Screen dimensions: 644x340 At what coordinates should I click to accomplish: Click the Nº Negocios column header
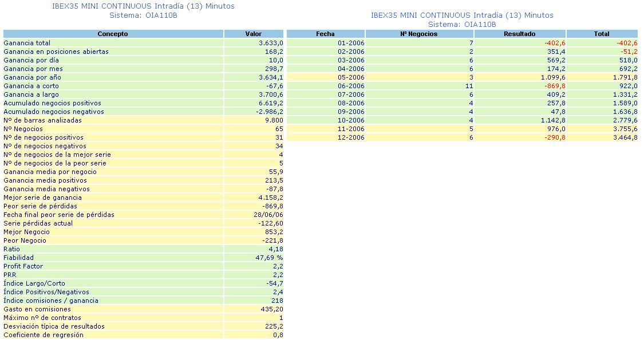(x=418, y=34)
